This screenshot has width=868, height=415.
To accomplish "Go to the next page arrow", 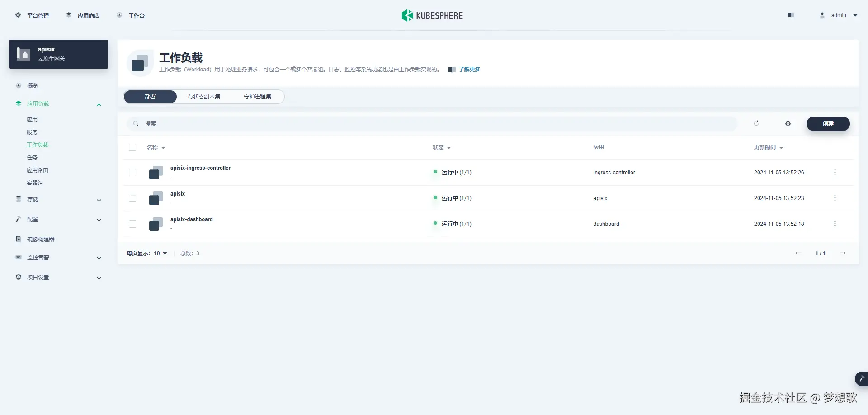I will pyautogui.click(x=843, y=253).
